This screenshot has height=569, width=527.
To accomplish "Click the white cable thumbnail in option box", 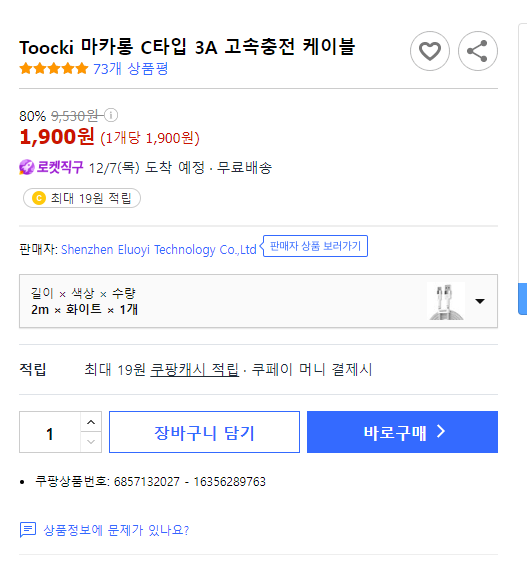I will (x=446, y=301).
